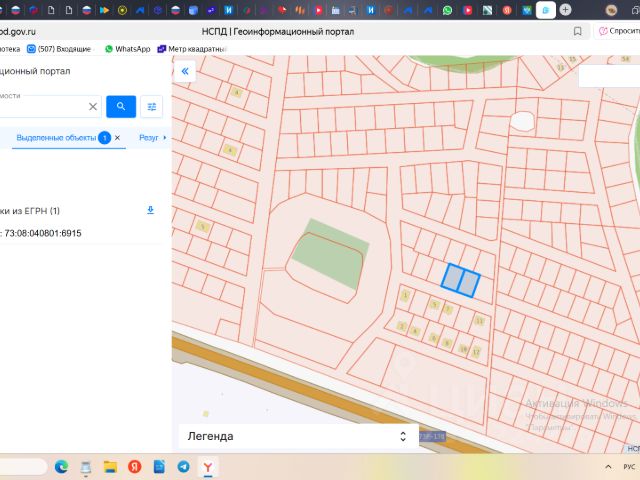The image size is (640, 480).
Task: Open the Резул results tab
Action: pos(149,138)
